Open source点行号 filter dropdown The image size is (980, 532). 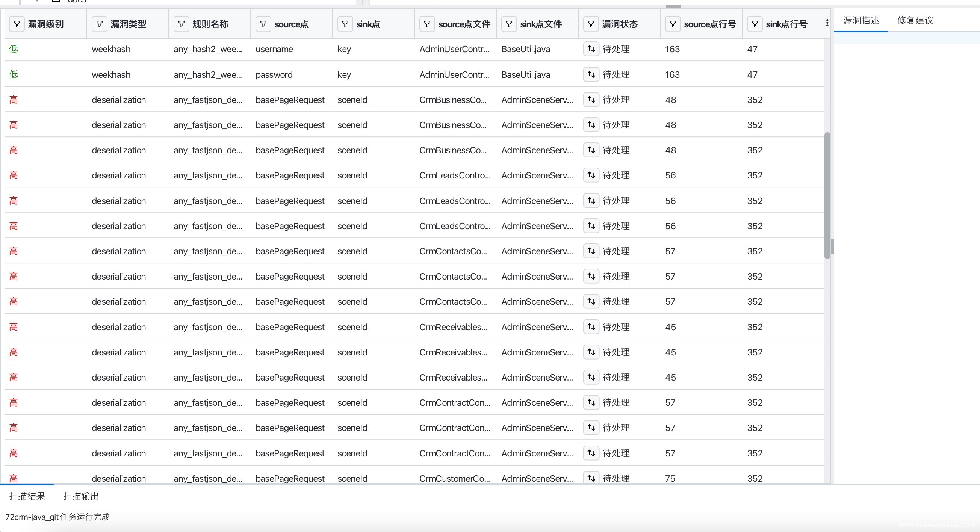tap(673, 24)
